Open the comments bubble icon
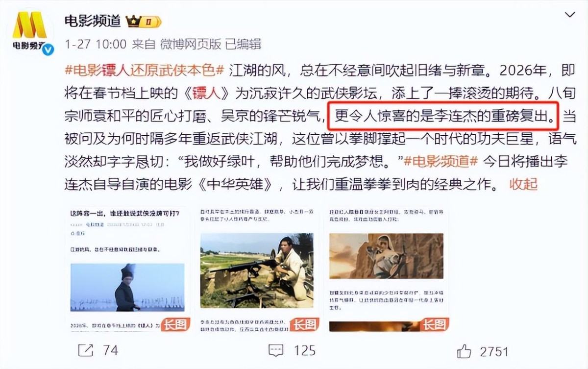This screenshot has height=369, width=588. coord(276,350)
